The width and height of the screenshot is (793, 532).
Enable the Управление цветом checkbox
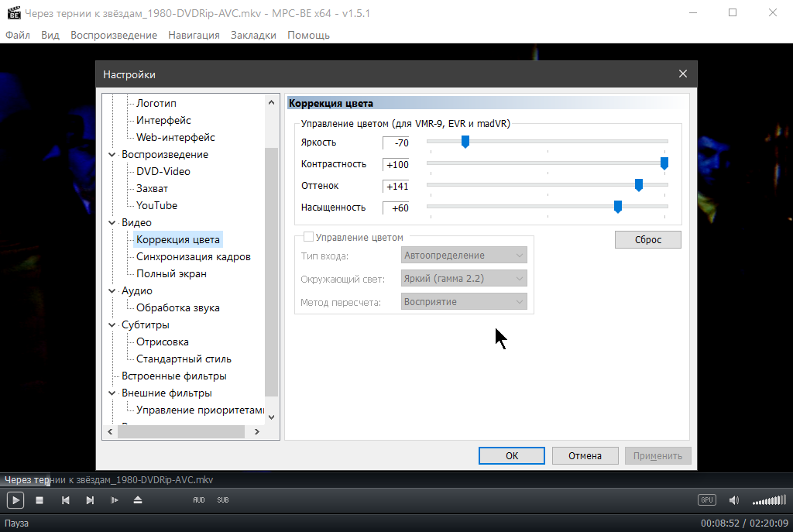coord(308,237)
